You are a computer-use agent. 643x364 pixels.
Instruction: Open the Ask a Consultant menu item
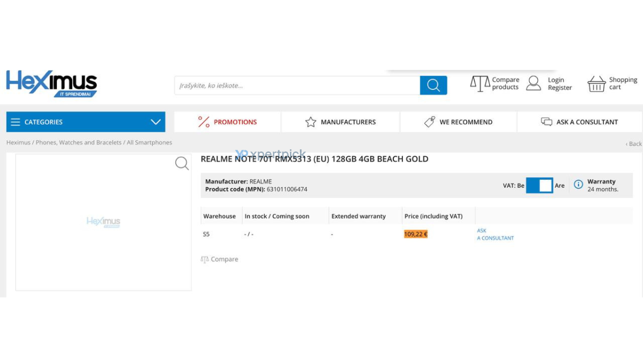tap(580, 122)
